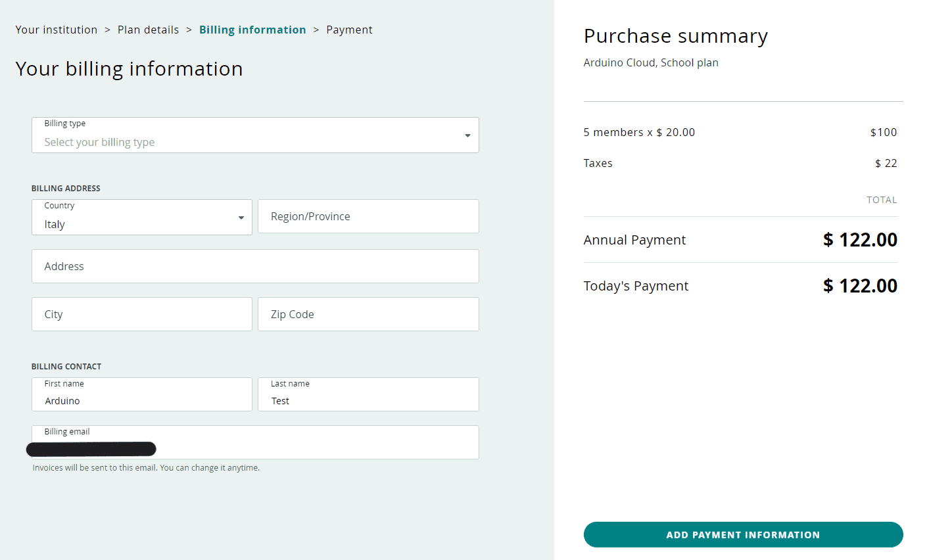927x560 pixels.
Task: Click Add Payment Information button
Action: coord(743,534)
